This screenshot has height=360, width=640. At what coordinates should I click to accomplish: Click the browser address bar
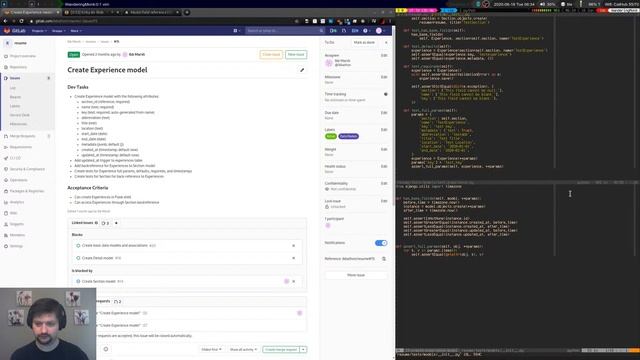pos(163,21)
